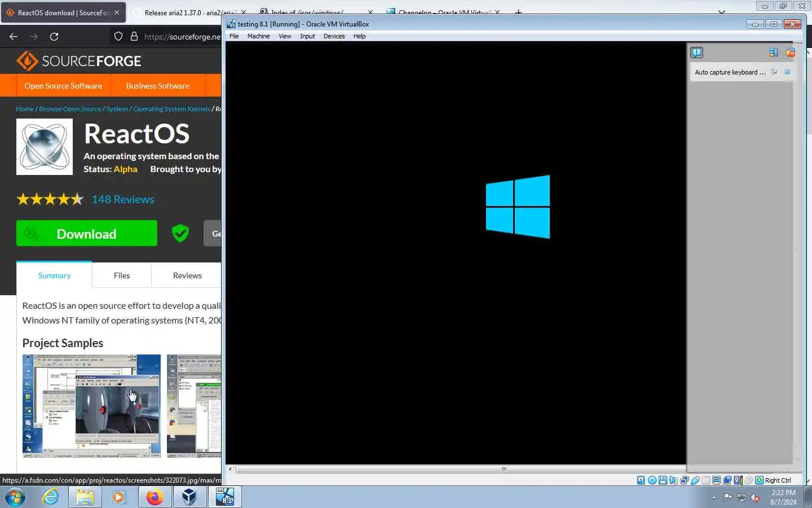Click the Action Center flag tray icon

(x=727, y=497)
